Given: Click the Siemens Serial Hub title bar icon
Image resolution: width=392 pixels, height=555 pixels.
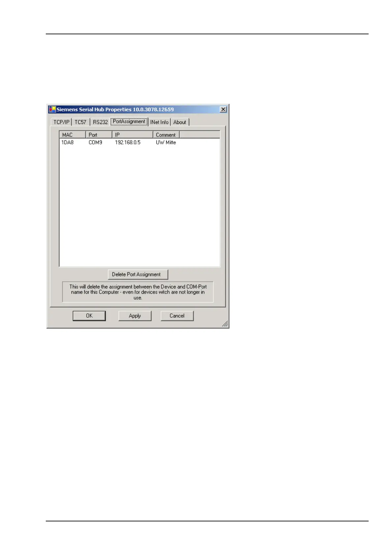Looking at the screenshot, I should click(52, 109).
